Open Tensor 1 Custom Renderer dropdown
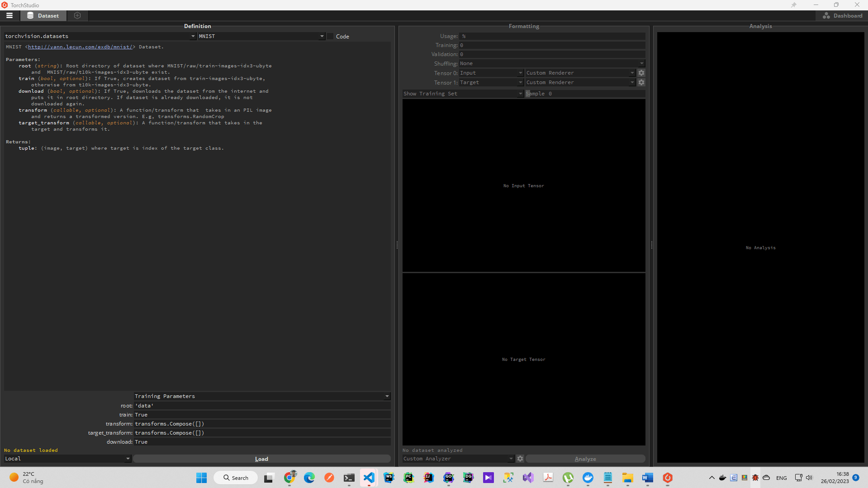 (x=580, y=82)
